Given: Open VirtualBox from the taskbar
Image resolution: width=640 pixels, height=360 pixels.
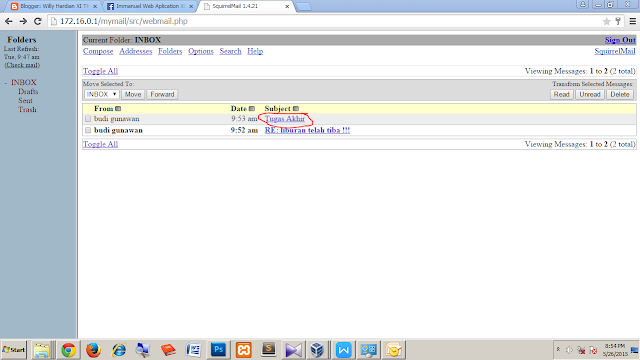Looking at the screenshot, I should coord(317,350).
